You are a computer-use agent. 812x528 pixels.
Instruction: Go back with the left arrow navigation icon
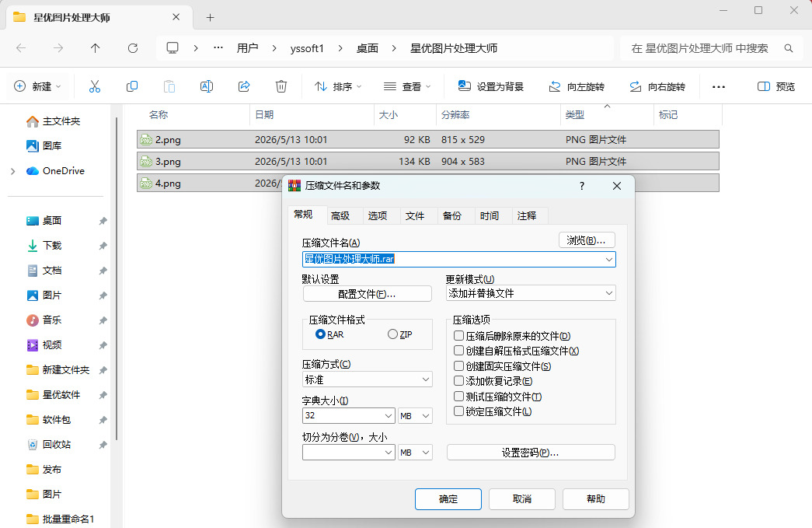click(21, 48)
